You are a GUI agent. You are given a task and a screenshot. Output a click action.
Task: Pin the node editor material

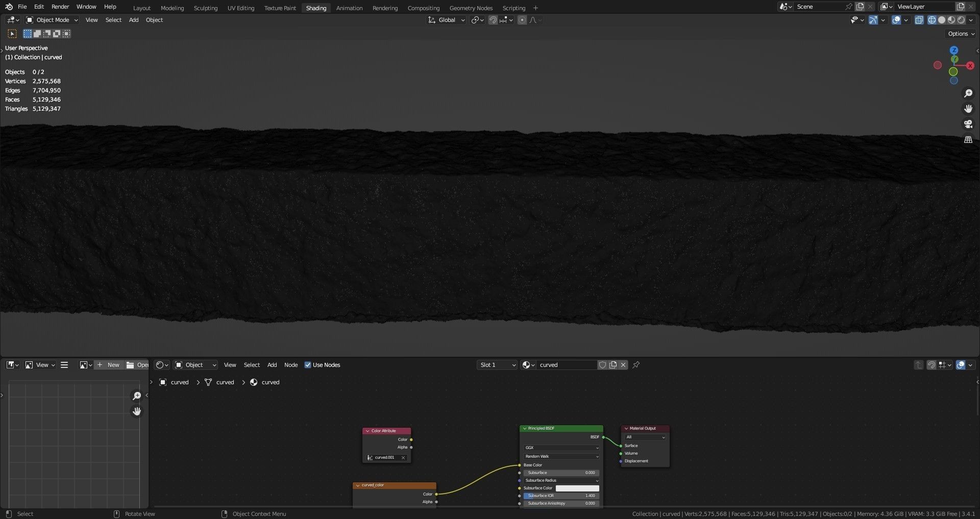pyautogui.click(x=636, y=365)
